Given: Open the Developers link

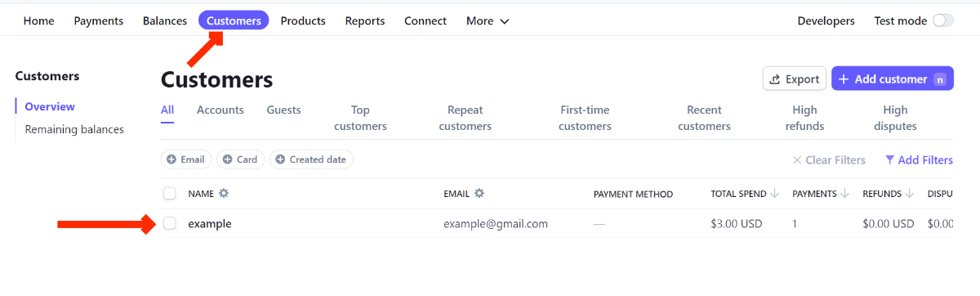Looking at the screenshot, I should [826, 21].
